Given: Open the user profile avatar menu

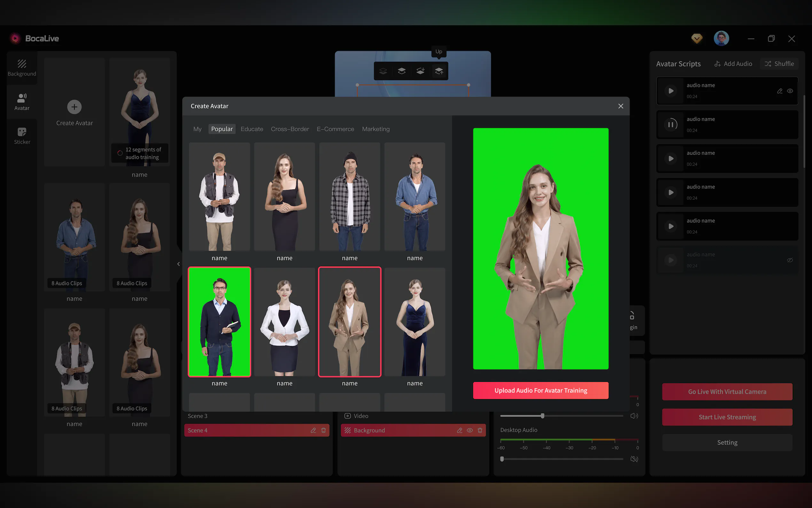Looking at the screenshot, I should coord(721,38).
